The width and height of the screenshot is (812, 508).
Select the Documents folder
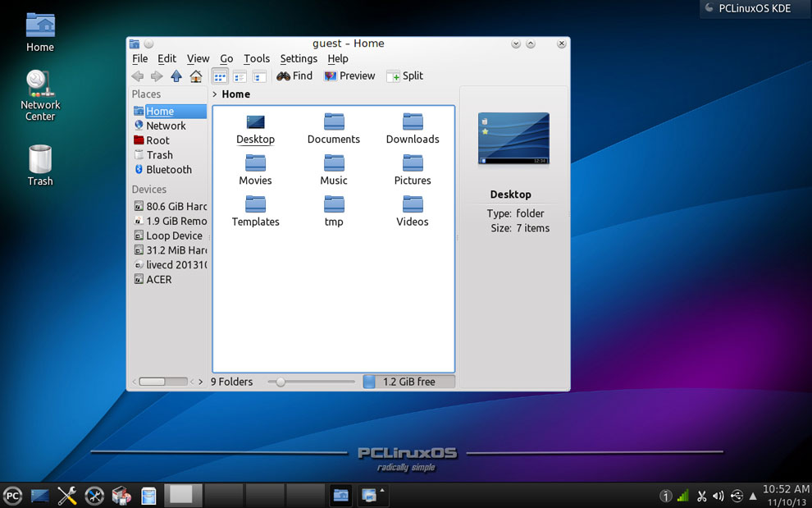334,129
